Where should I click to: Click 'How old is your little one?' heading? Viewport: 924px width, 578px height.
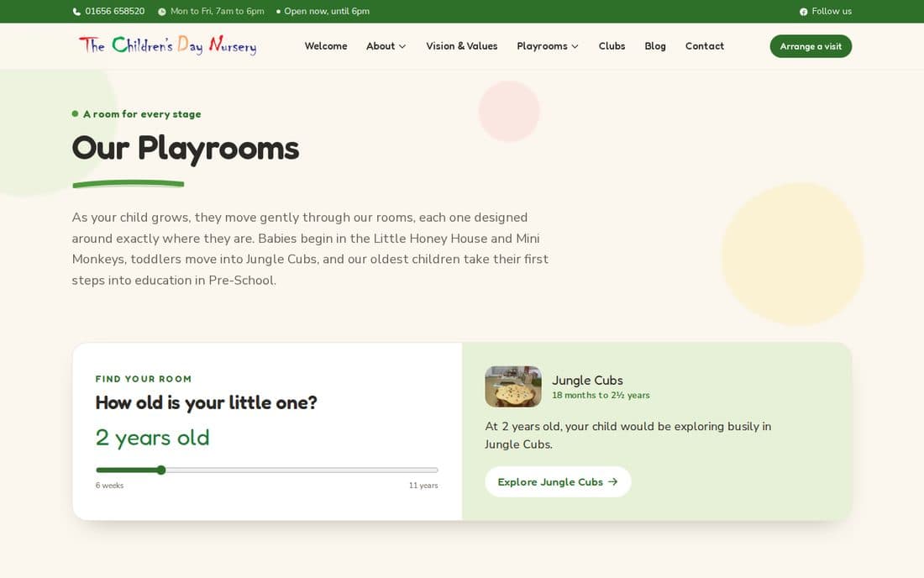tap(207, 402)
